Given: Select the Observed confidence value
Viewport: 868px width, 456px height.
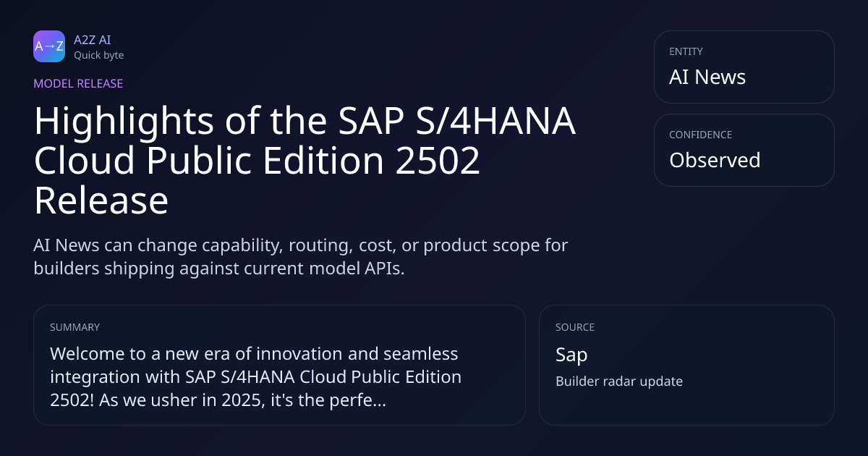Looking at the screenshot, I should click(x=715, y=160).
